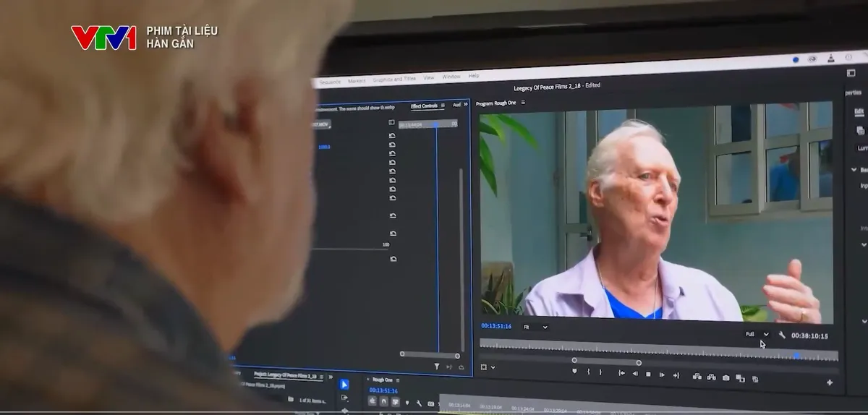Click the Mark Out brace button
The height and width of the screenshot is (415, 868).
(600, 372)
